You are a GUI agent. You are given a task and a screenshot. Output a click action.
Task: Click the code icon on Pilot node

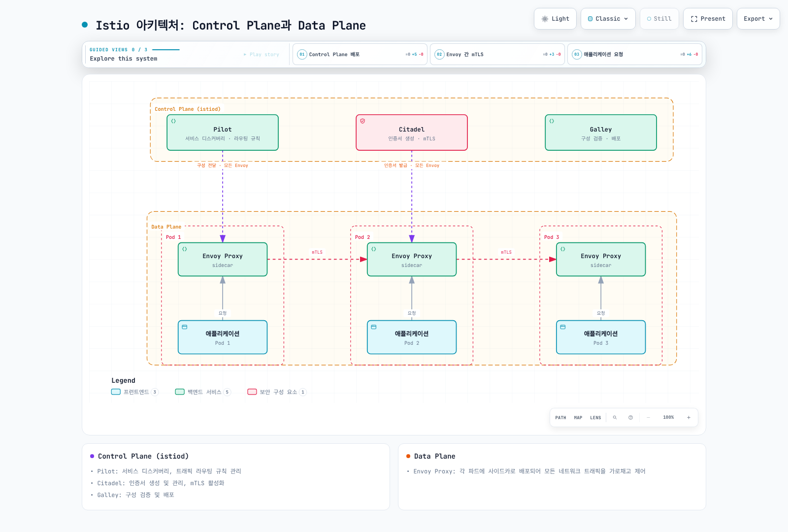tap(173, 121)
